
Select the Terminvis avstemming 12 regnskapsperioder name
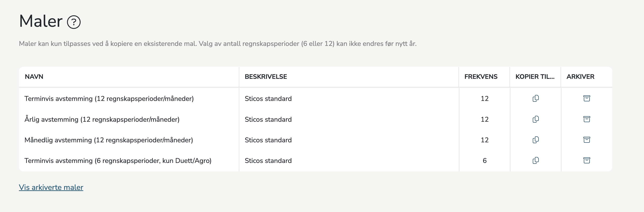click(x=109, y=99)
